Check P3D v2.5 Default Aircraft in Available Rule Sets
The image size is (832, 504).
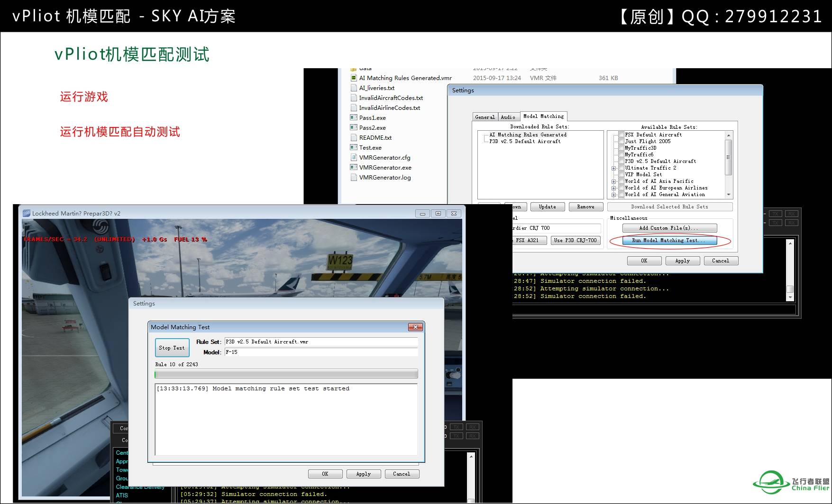click(621, 161)
